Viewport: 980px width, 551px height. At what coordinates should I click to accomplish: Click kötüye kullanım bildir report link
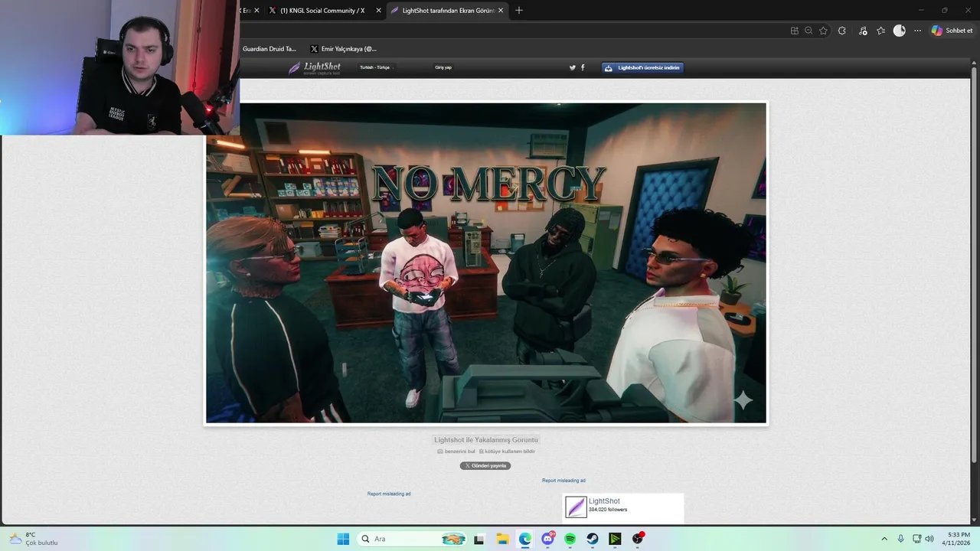pos(507,452)
